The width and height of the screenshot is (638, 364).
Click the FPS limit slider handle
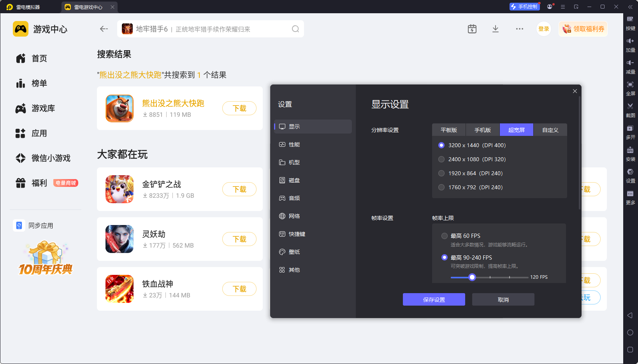(472, 277)
